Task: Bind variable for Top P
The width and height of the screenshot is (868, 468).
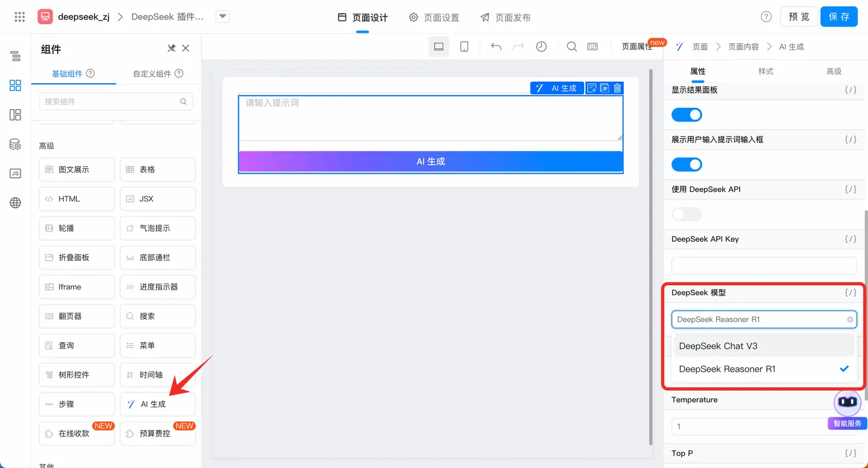Action: (851, 453)
